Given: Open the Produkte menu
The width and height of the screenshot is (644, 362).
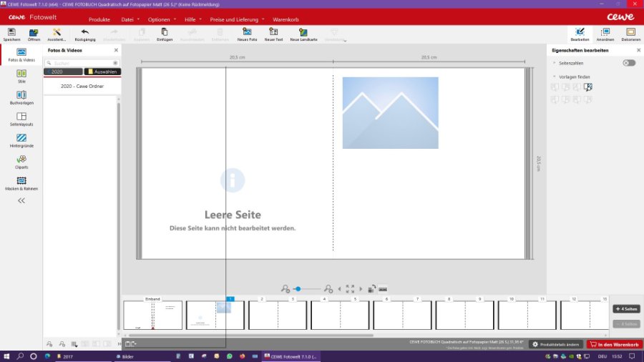Looking at the screenshot, I should click(x=99, y=19).
